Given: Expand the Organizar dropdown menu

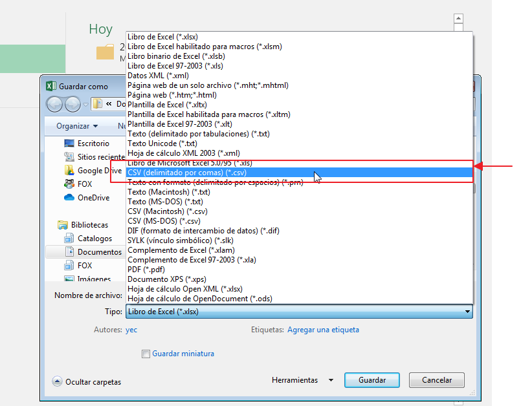Looking at the screenshot, I should (x=77, y=126).
